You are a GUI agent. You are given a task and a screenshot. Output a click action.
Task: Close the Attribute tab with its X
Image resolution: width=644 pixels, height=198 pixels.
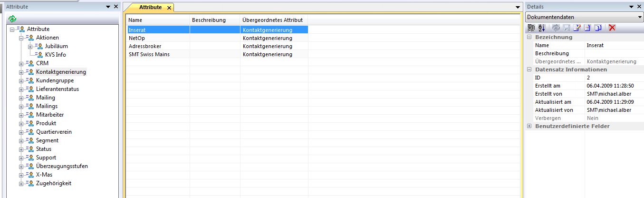point(169,8)
